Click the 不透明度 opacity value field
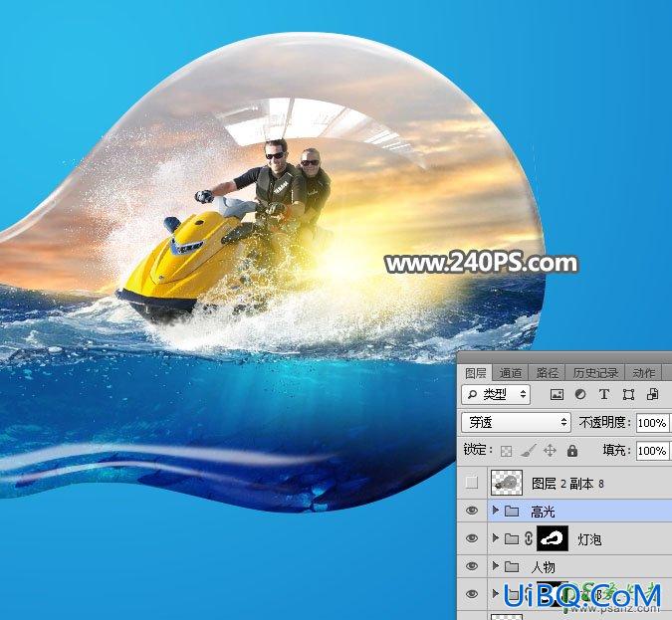The width and height of the screenshot is (672, 620). (x=653, y=423)
